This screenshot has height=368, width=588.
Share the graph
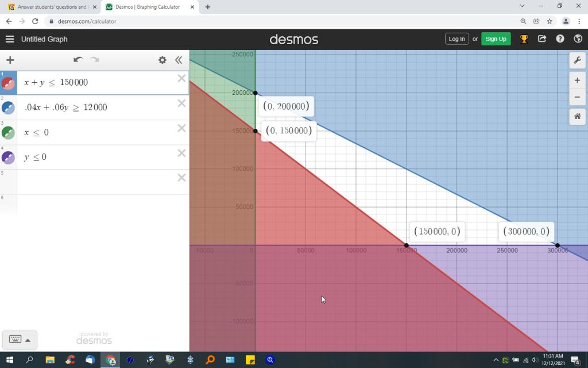(x=542, y=39)
